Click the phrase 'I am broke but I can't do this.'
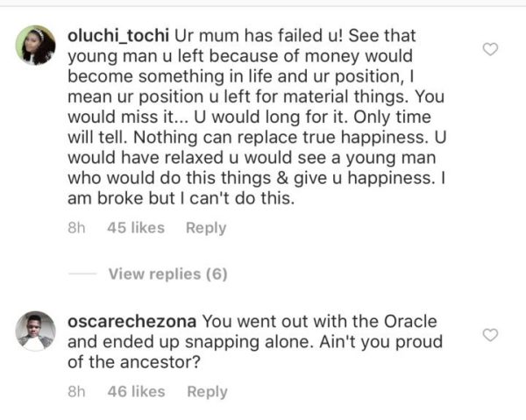Viewport: 526px width, 420px height. [257, 188]
